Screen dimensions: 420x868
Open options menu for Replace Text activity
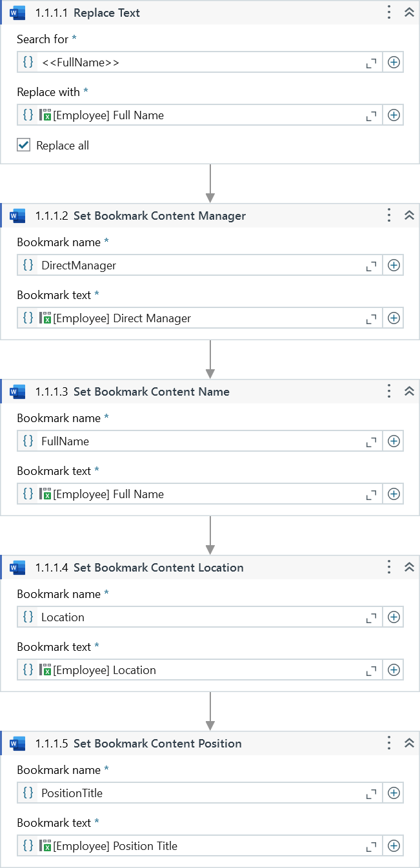coord(388,12)
